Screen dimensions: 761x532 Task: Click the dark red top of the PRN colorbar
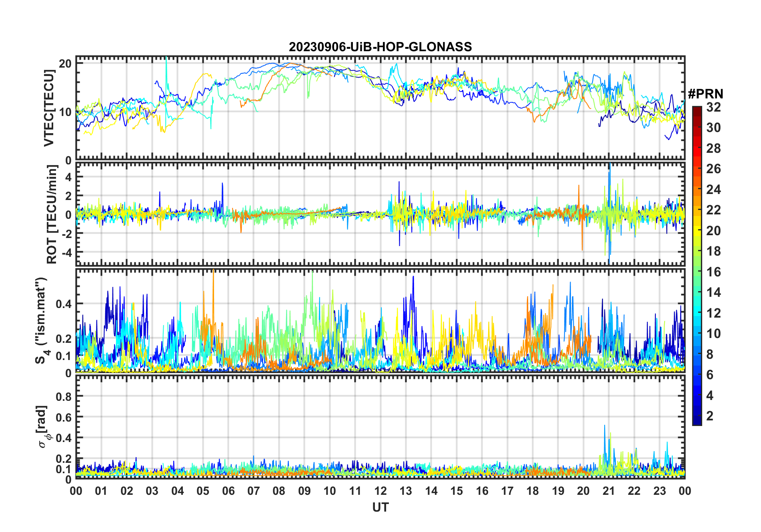(697, 110)
